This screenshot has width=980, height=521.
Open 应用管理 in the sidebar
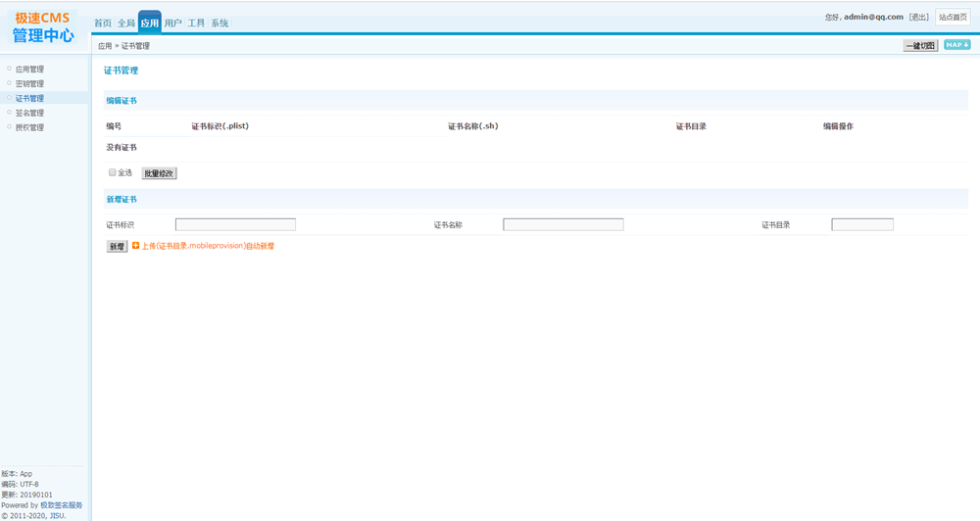pyautogui.click(x=29, y=70)
